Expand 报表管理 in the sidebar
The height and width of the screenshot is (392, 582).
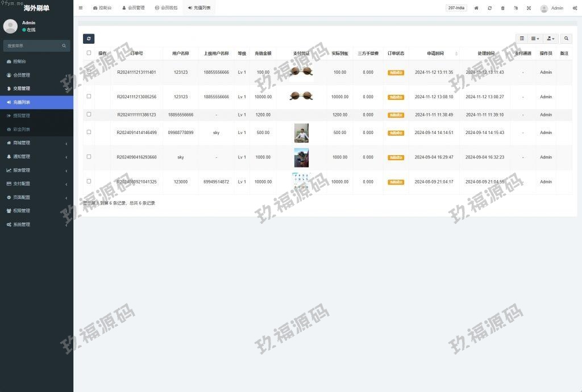(x=36, y=170)
